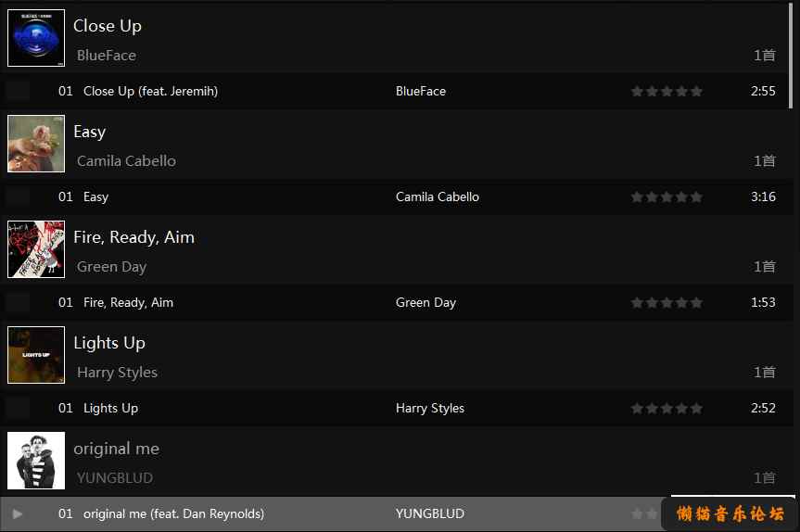Select the track Close Up (feat. Jeremih)
This screenshot has height=532, width=800.
(396, 92)
